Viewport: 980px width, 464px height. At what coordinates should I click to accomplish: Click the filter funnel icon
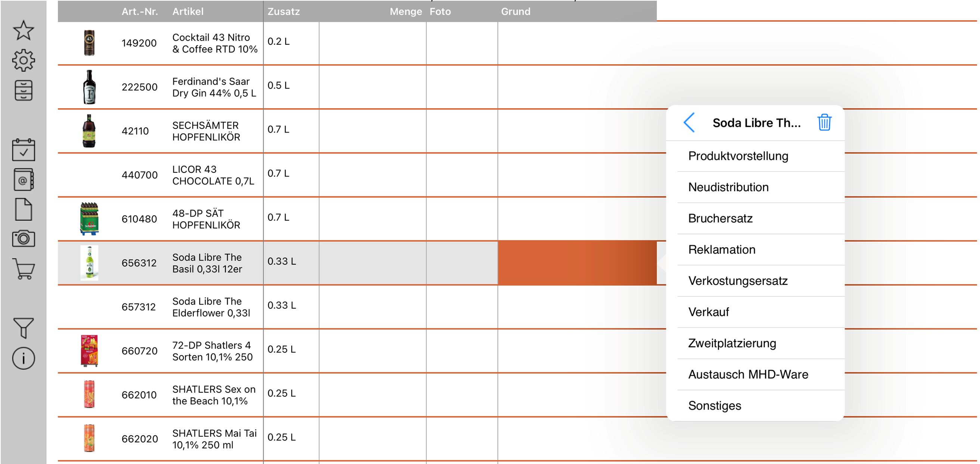(x=23, y=328)
